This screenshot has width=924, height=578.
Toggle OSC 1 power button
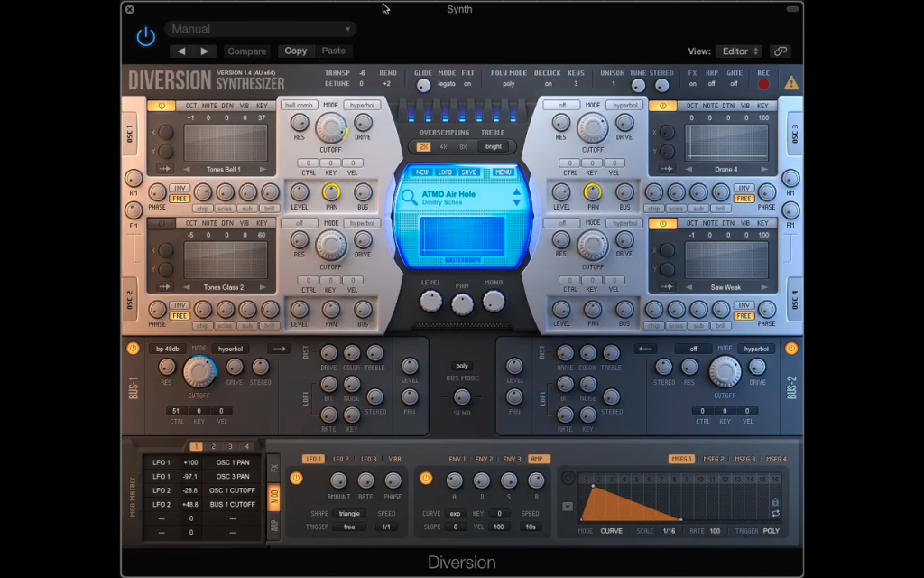[162, 107]
